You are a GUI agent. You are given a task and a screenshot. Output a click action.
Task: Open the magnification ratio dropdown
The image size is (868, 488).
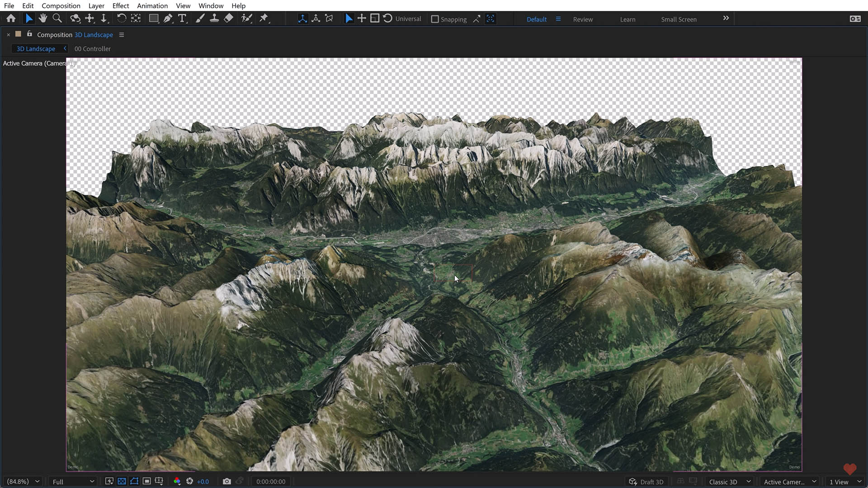pyautogui.click(x=23, y=481)
